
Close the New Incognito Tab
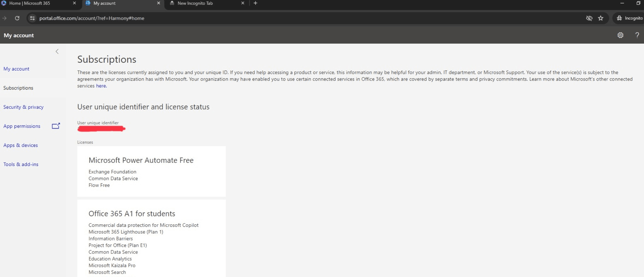pyautogui.click(x=243, y=3)
